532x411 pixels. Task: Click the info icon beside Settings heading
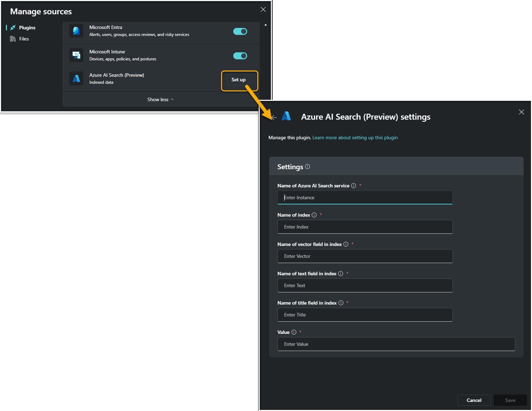click(x=307, y=166)
